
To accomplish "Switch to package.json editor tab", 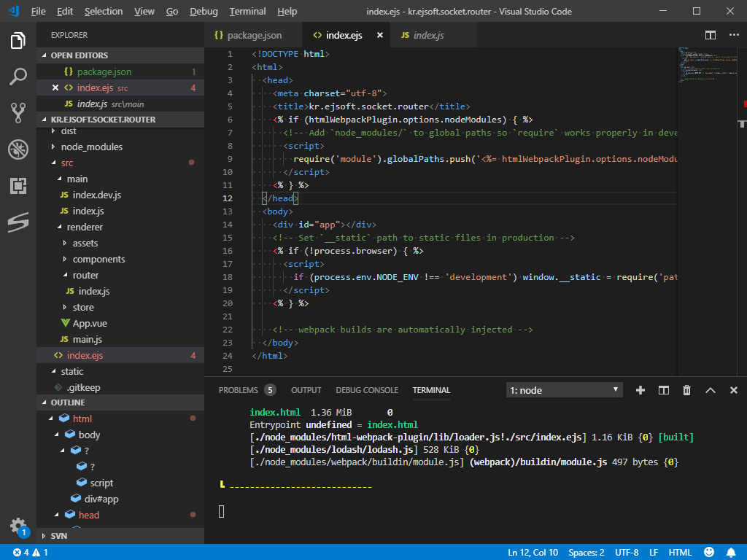I will click(253, 35).
